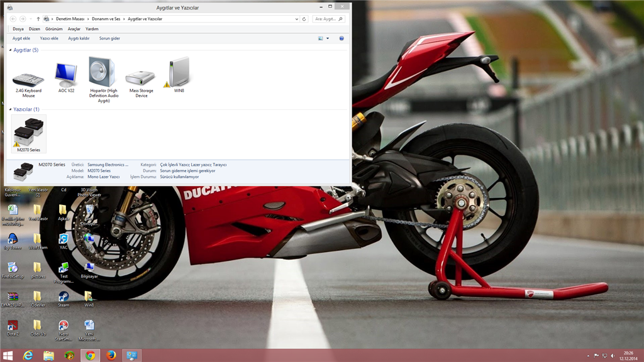Viewport: 644px width, 362px height.
Task: Show hidden tray icons arrow
Action: pyautogui.click(x=588, y=356)
